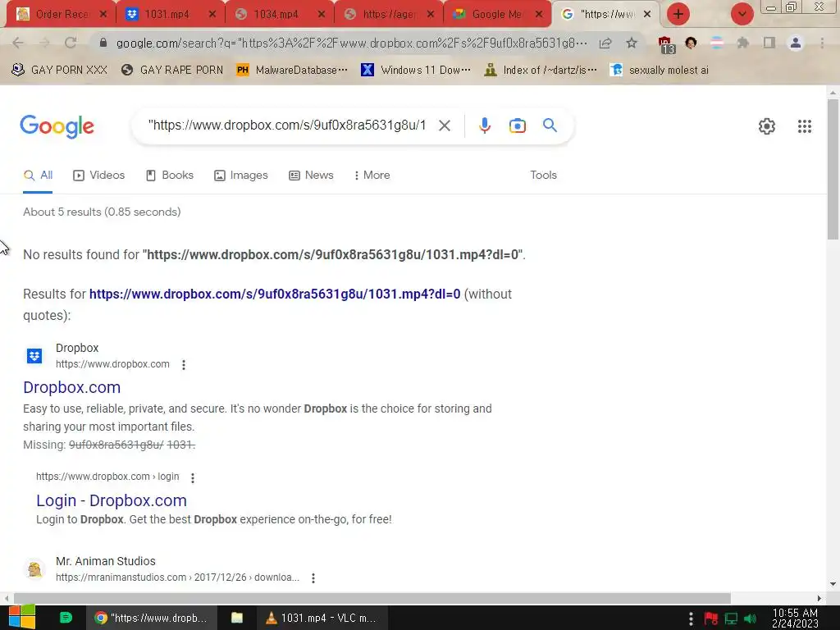Select the Images search filter
The image size is (840, 630).
point(241,176)
